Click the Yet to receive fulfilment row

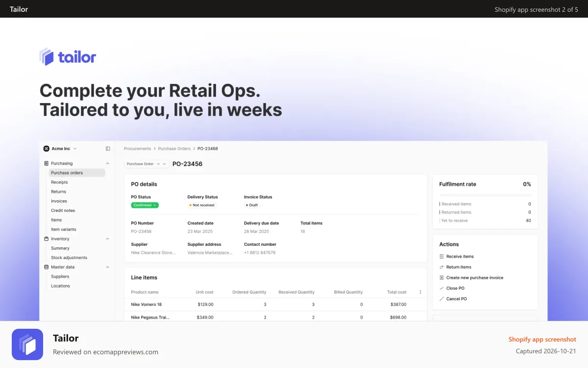pyautogui.click(x=485, y=221)
